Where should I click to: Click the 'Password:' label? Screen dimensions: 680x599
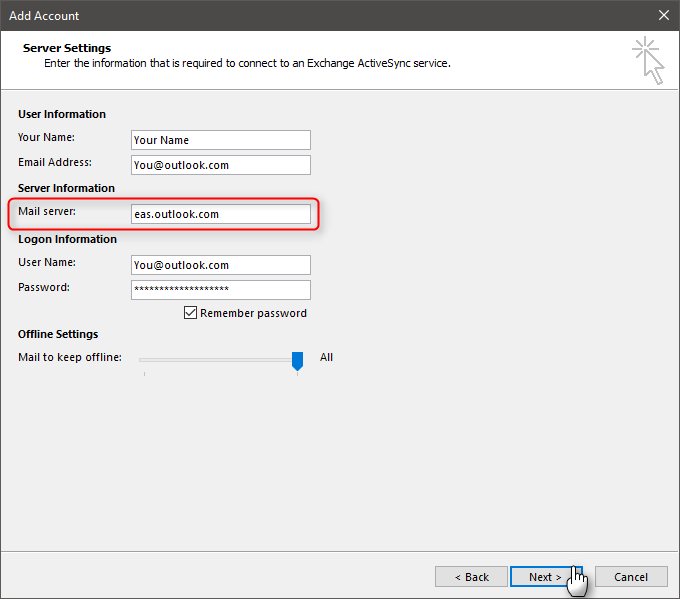tap(44, 287)
